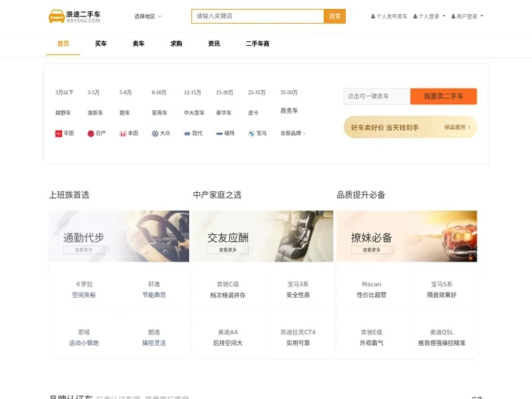Select the 商务车 category

(289, 111)
